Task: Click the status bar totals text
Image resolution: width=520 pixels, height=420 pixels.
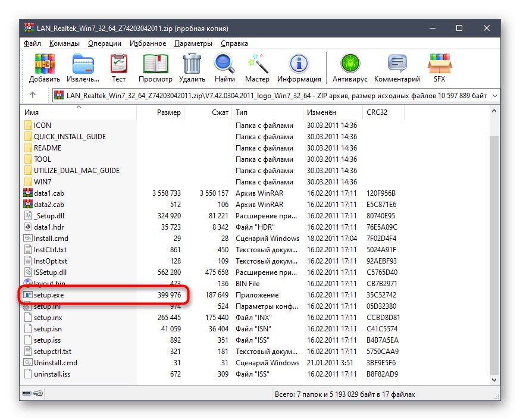Action: (x=344, y=394)
